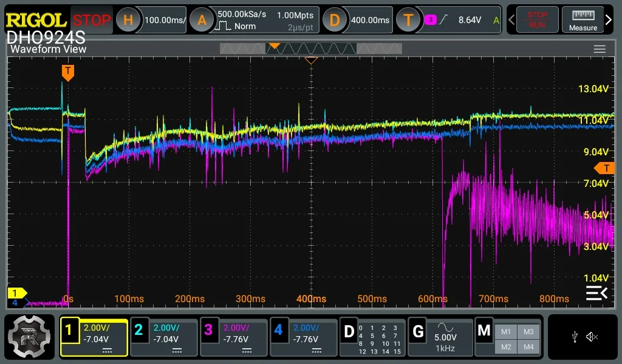Tap the Waveform View title

(x=48, y=49)
